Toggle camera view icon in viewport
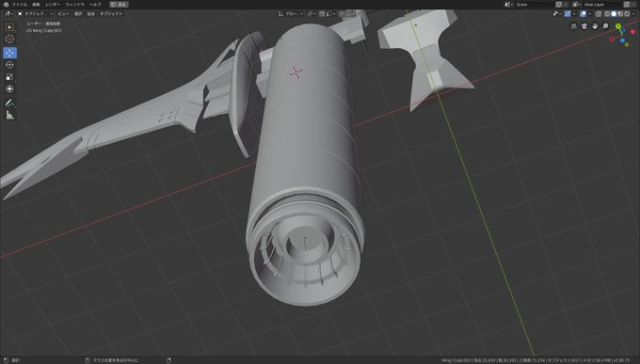 pos(584,26)
